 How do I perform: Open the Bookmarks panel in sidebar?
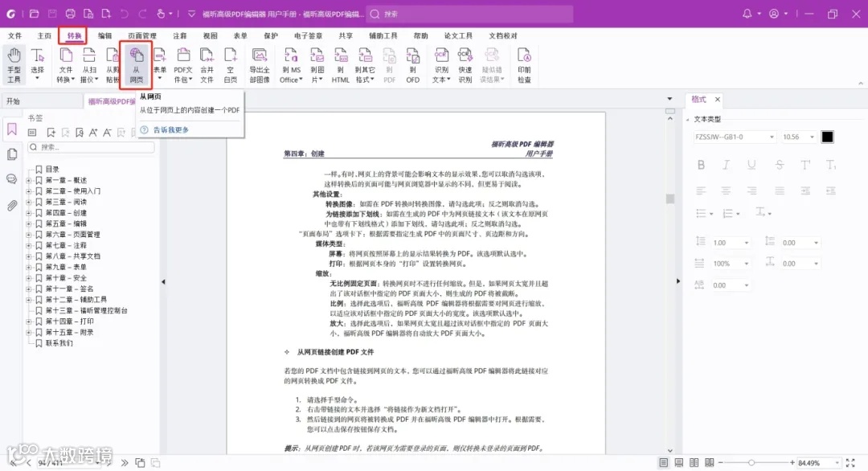[x=11, y=130]
